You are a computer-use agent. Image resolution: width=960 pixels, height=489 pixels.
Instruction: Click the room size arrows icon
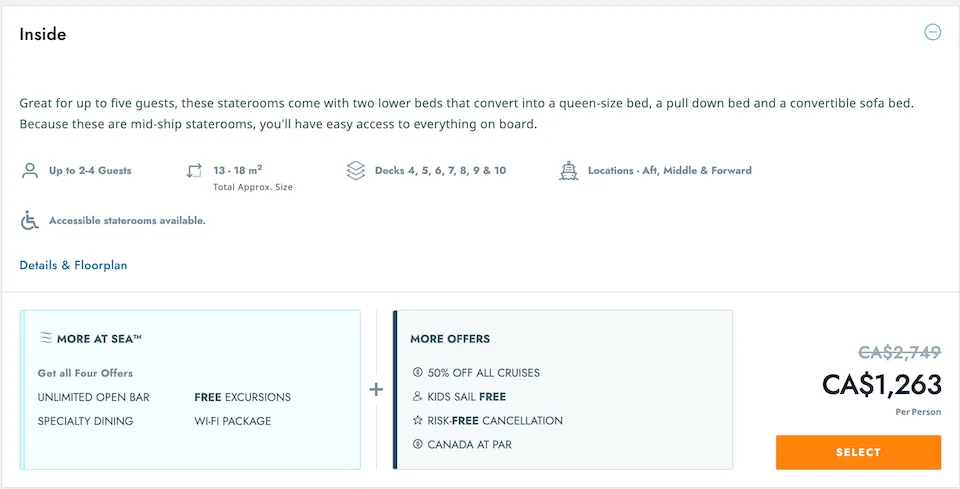point(194,171)
